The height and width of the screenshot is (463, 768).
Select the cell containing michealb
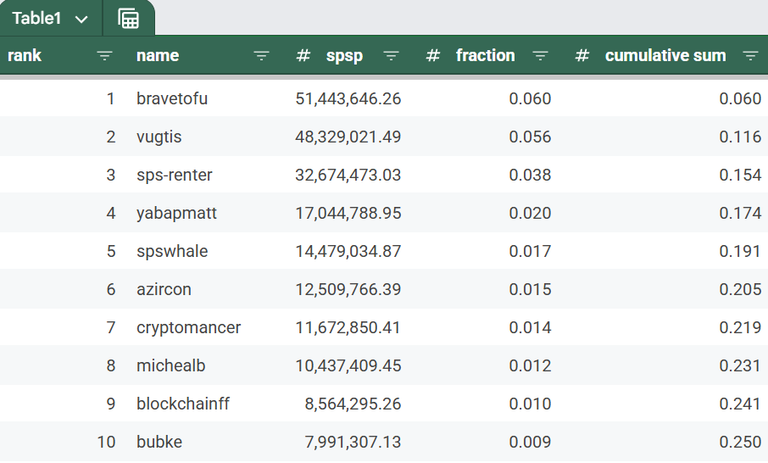pyautogui.click(x=170, y=366)
